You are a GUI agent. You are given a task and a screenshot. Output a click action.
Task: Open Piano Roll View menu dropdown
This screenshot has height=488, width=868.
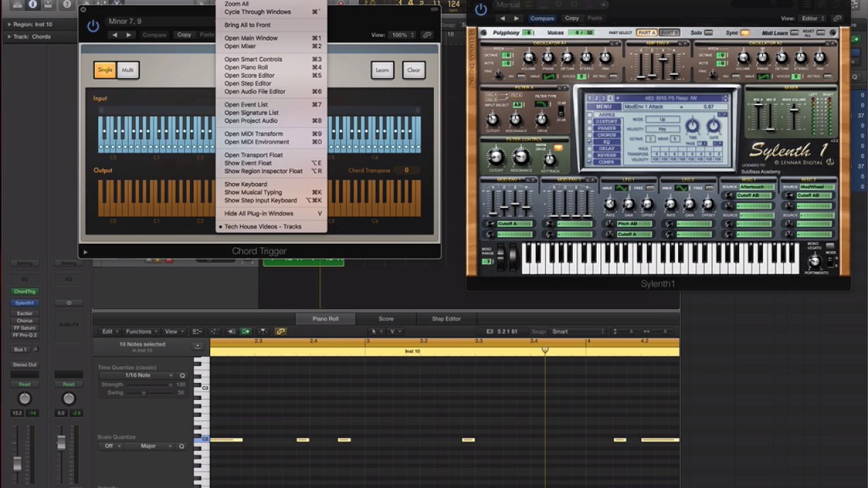[173, 331]
